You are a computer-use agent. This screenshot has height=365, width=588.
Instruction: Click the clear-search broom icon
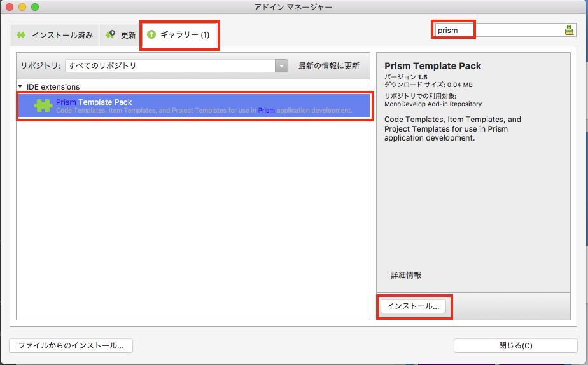click(569, 30)
